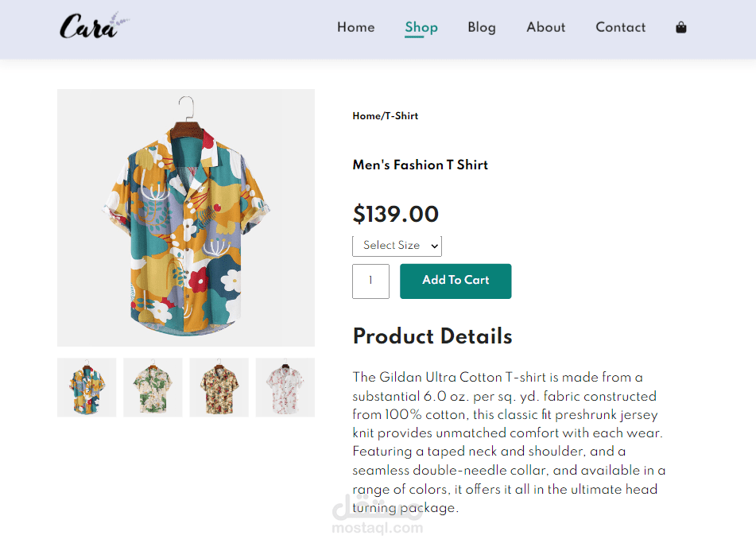756x547 pixels.
Task: Focus the quantity input field
Action: 370,281
